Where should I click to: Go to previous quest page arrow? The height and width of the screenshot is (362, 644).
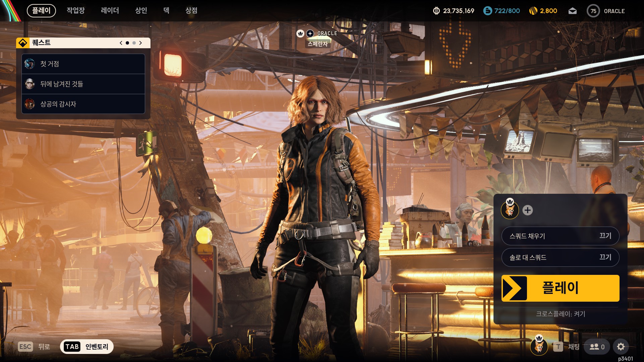[121, 43]
